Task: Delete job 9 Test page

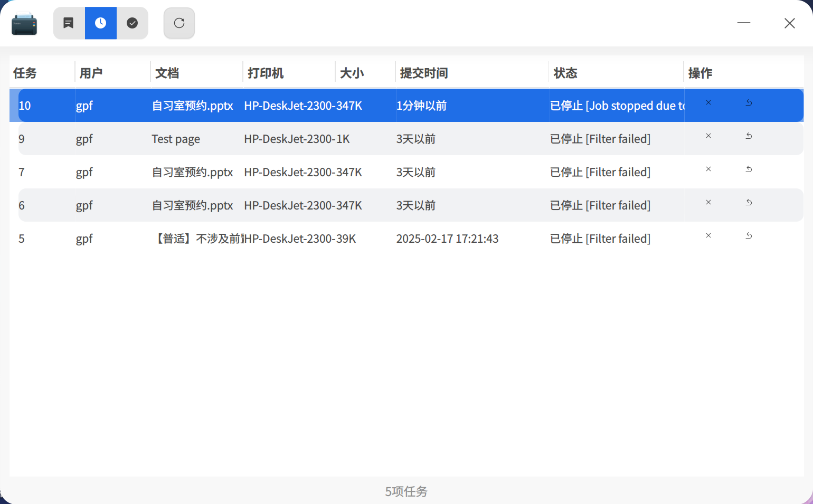Action: [708, 136]
